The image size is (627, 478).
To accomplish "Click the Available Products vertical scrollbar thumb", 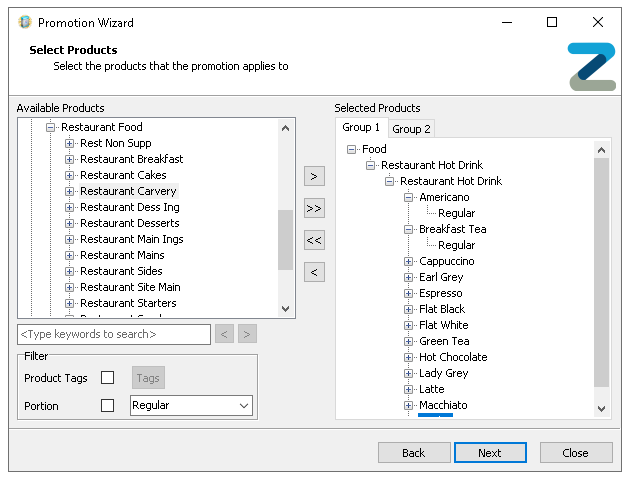I will pyautogui.click(x=285, y=239).
